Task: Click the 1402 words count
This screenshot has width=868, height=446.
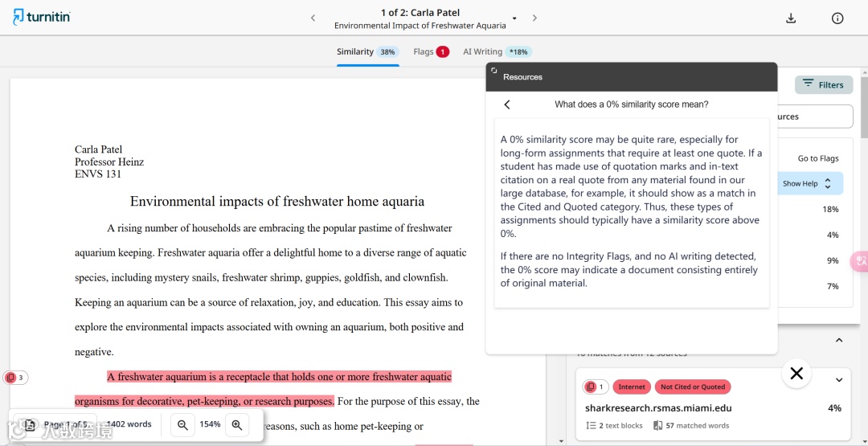Action: click(x=129, y=424)
